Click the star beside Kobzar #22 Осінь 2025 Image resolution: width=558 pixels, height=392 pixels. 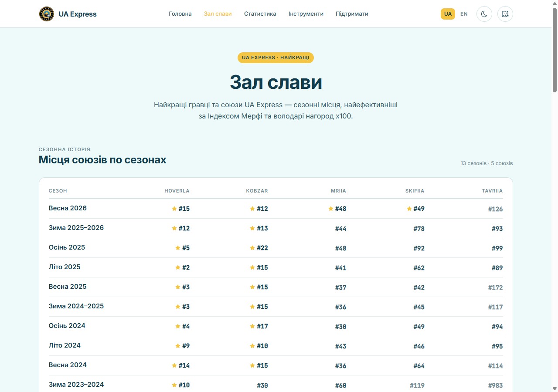tap(252, 248)
